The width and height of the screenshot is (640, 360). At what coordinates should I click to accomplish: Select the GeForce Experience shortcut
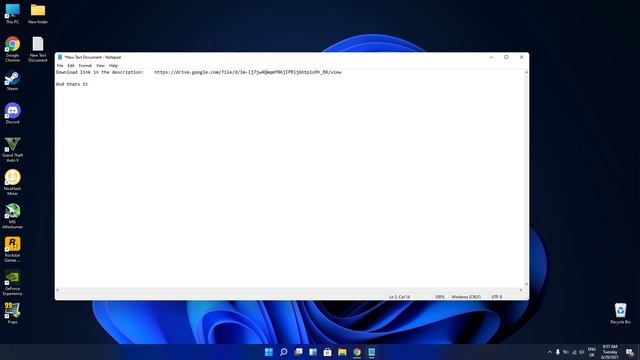pos(12,283)
